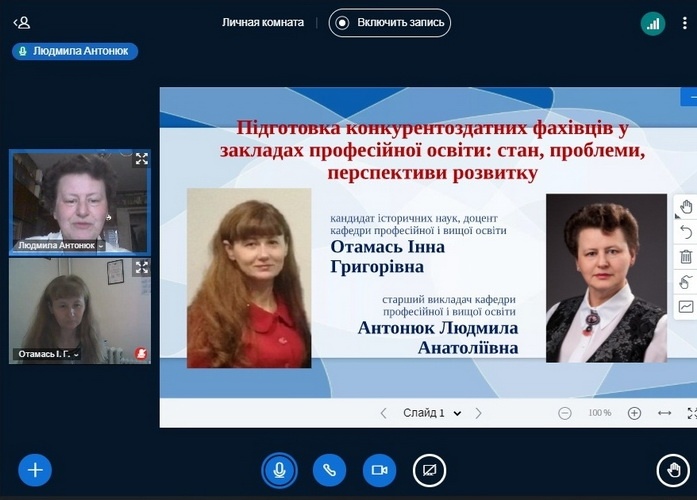
Task: Click Антонюк Людмила Анатоліївна photo on slide
Action: [606, 278]
